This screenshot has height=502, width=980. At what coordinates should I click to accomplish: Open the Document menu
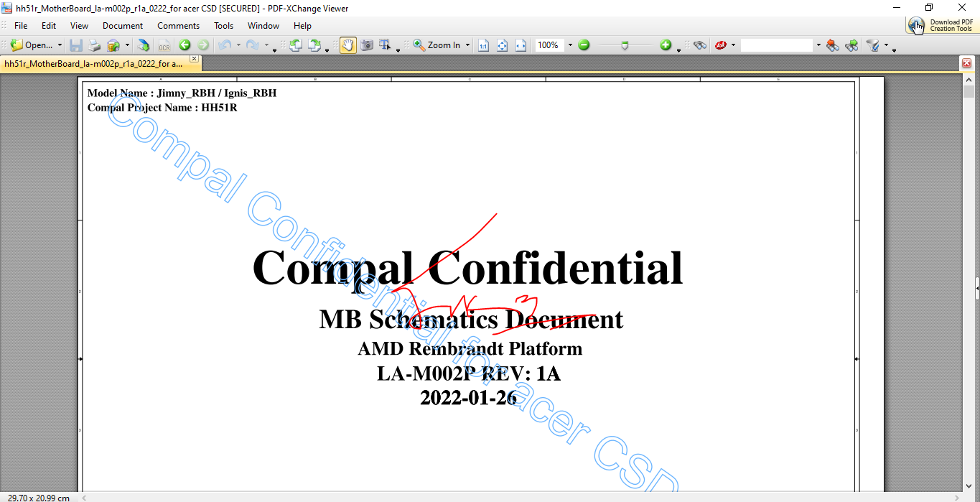123,25
